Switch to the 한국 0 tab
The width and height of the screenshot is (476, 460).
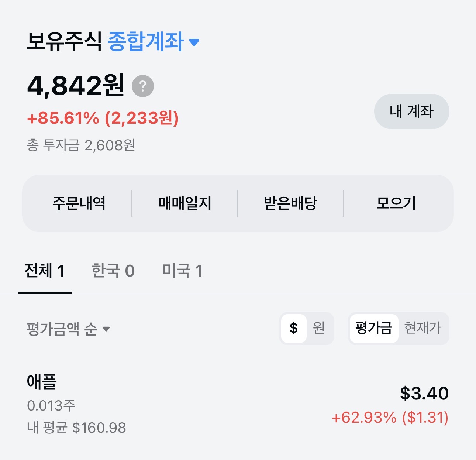(113, 271)
